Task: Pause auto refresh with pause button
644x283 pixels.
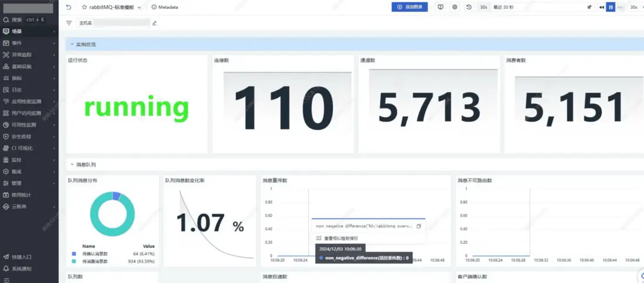Action: coord(611,7)
